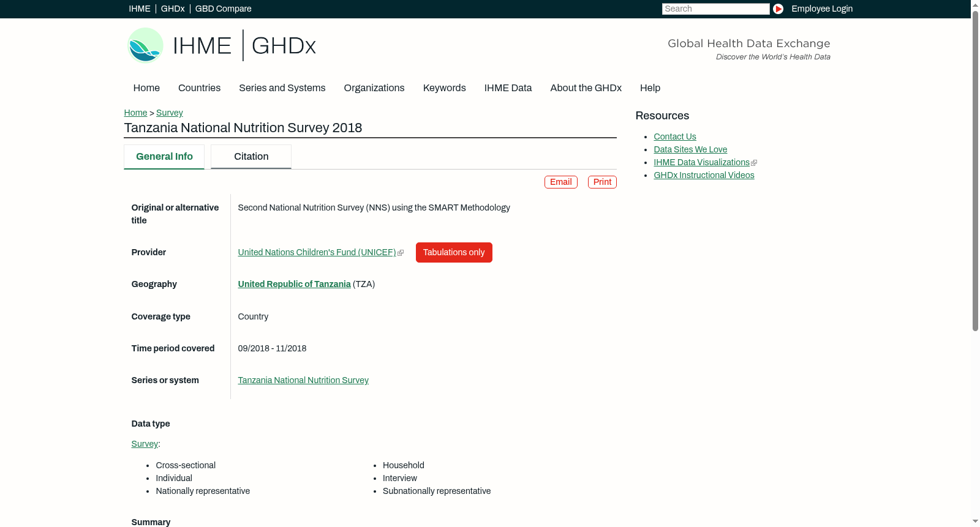Open About the GHDx menu item
The width and height of the screenshot is (980, 527).
tap(586, 88)
